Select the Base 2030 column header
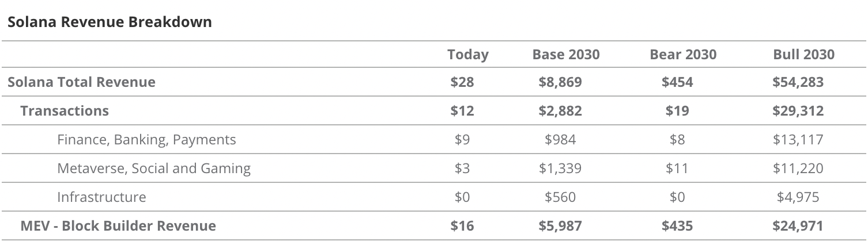 click(565, 55)
